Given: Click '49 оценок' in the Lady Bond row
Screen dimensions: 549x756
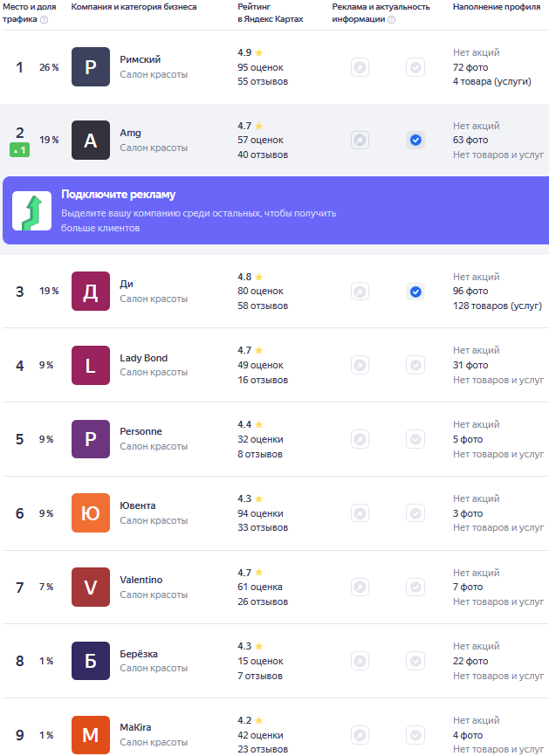Looking at the screenshot, I should coord(260,366).
